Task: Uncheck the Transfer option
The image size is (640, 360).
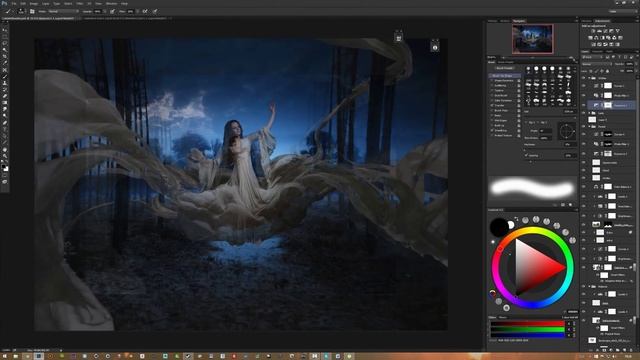Action: coord(491,106)
